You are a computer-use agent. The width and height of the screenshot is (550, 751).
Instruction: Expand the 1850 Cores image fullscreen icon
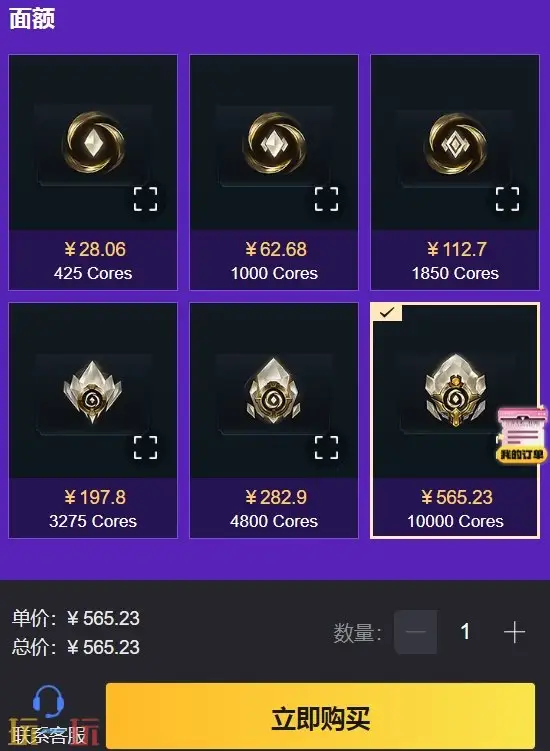(x=507, y=199)
